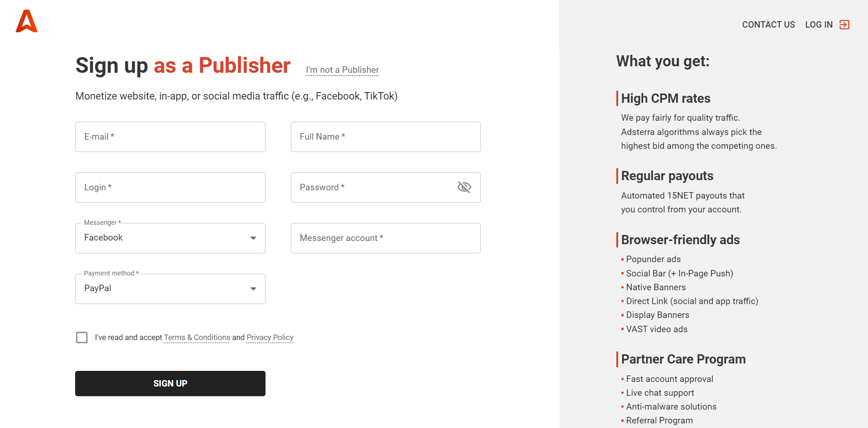
Task: Click inside the E-mail input field
Action: click(170, 136)
